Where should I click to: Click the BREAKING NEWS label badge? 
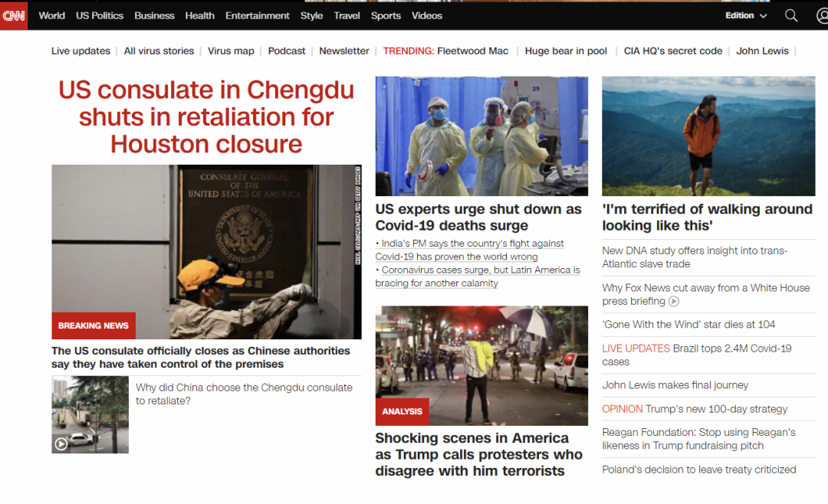coord(94,326)
